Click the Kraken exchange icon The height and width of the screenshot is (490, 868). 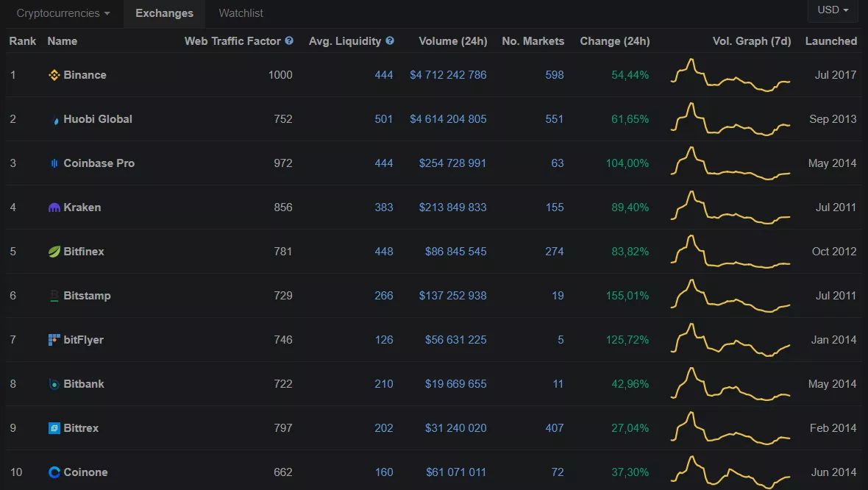tap(53, 207)
